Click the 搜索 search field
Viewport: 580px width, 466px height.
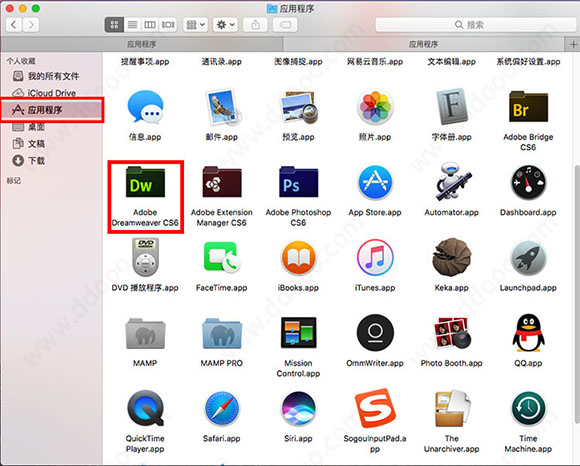point(476,25)
